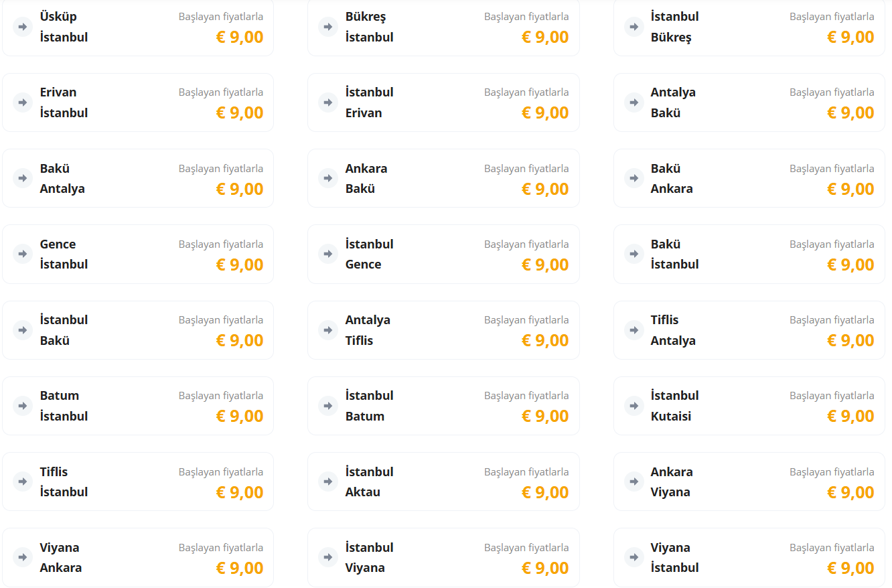This screenshot has width=892, height=588.
Task: Select the Viyana to İstanbul flight card
Action: (x=749, y=557)
